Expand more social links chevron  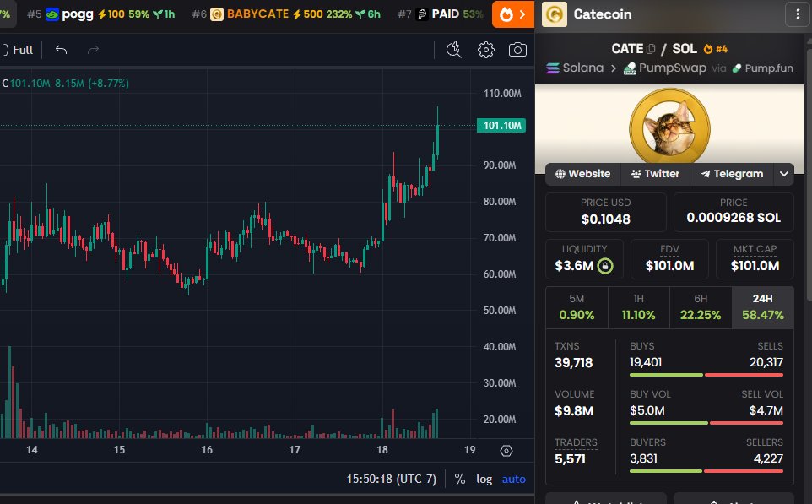point(783,174)
